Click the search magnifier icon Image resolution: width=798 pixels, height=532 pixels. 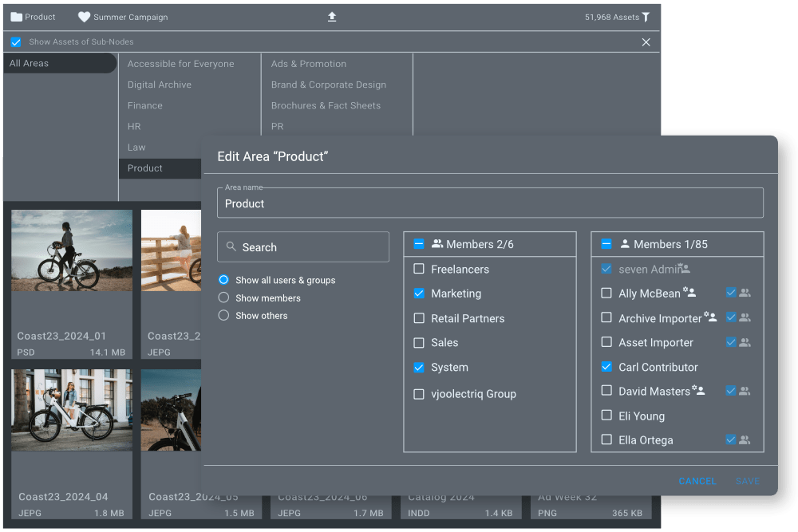point(231,247)
